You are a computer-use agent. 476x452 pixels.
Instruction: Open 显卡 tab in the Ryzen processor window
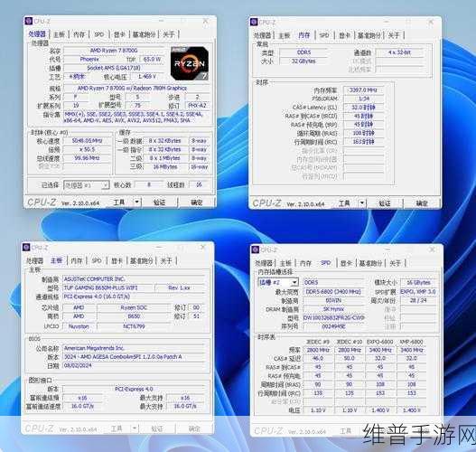coord(119,34)
